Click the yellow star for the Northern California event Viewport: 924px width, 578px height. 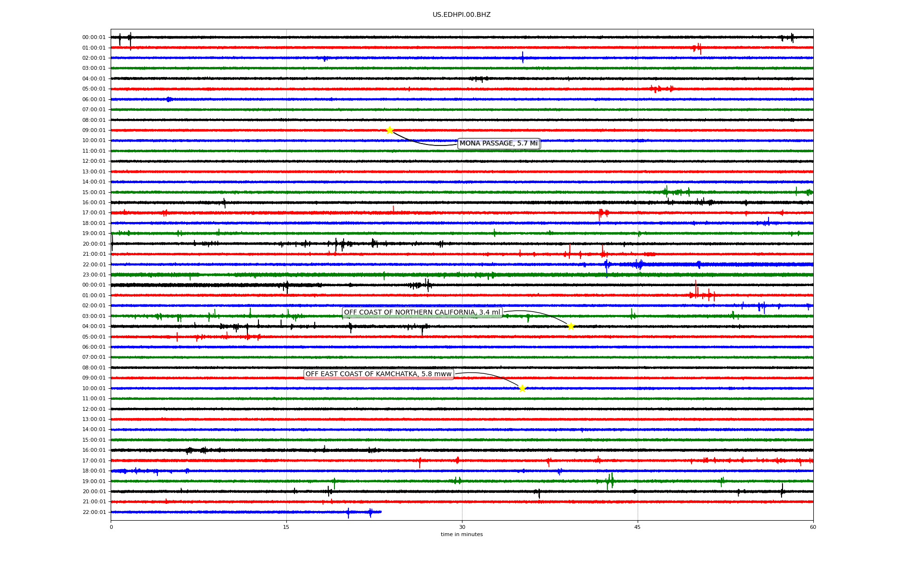pos(571,327)
